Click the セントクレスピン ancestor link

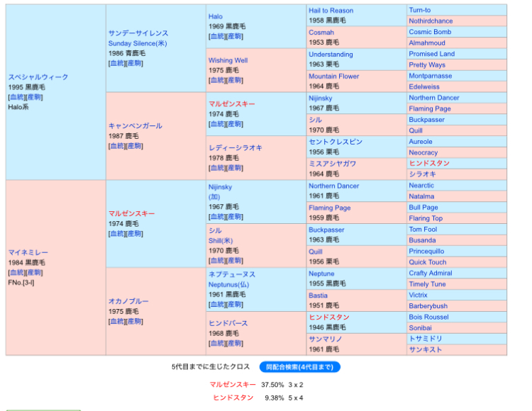[x=335, y=142]
